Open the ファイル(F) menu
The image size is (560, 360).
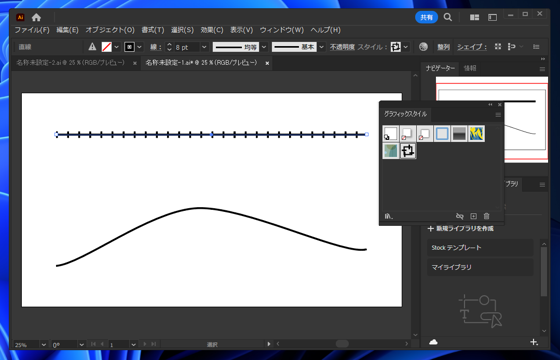tap(32, 30)
